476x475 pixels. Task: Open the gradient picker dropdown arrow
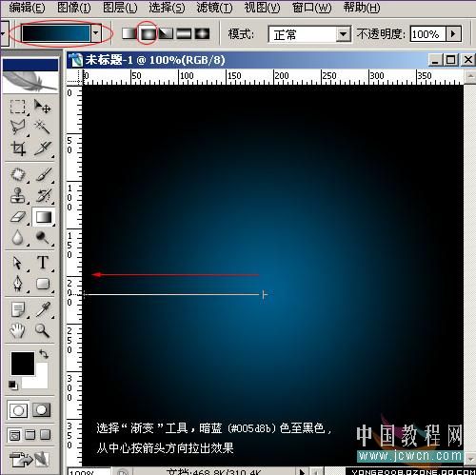pyautogui.click(x=96, y=33)
